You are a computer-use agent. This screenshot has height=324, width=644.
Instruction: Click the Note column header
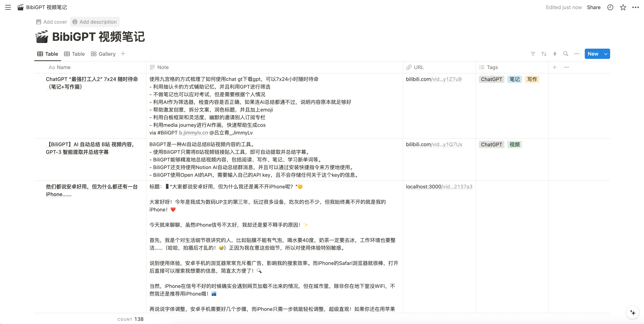pos(163,67)
